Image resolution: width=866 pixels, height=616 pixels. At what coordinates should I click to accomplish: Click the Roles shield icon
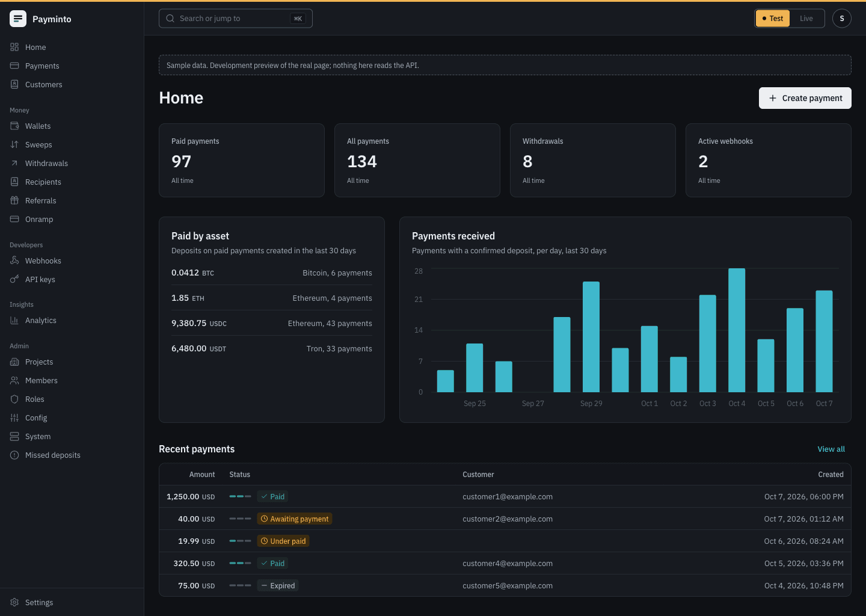pyautogui.click(x=14, y=399)
